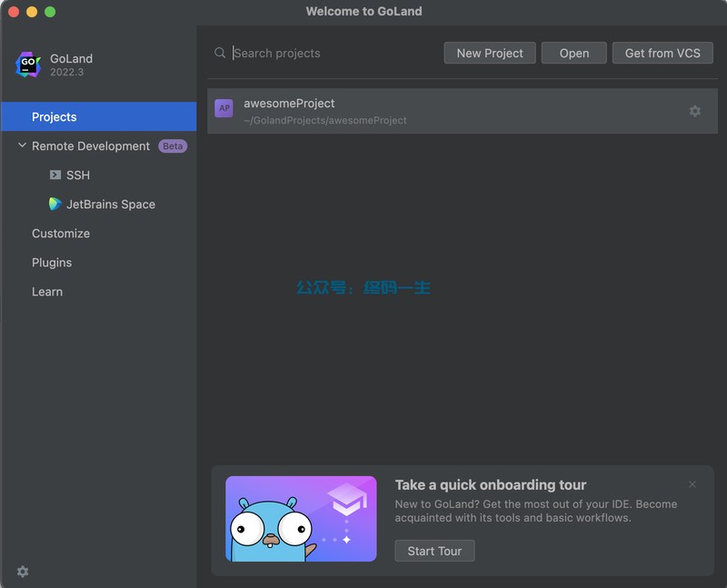Click the awesomeProject AP avatar icon

tap(224, 109)
